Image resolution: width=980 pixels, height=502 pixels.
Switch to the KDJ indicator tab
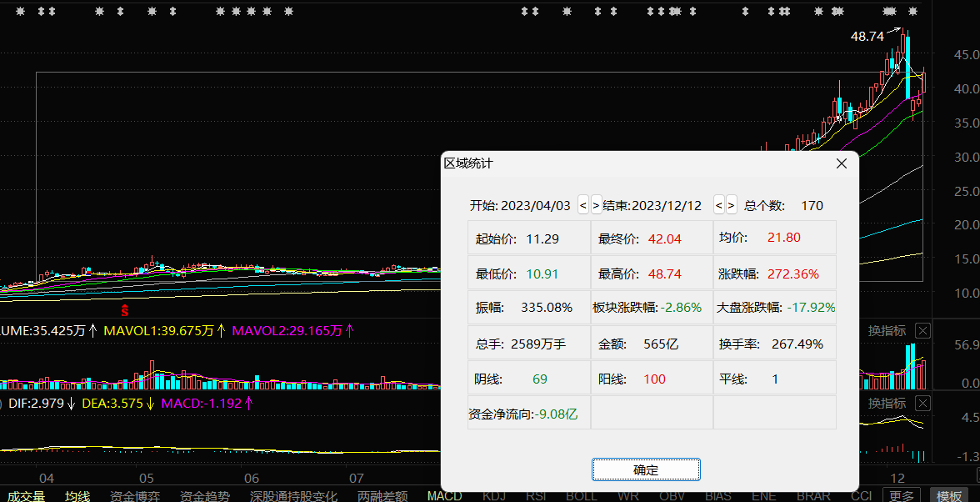pyautogui.click(x=494, y=495)
